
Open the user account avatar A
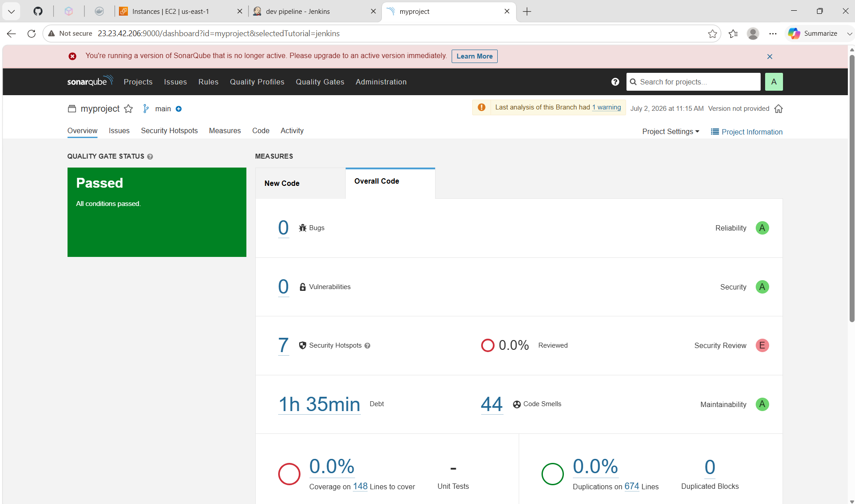(x=774, y=82)
